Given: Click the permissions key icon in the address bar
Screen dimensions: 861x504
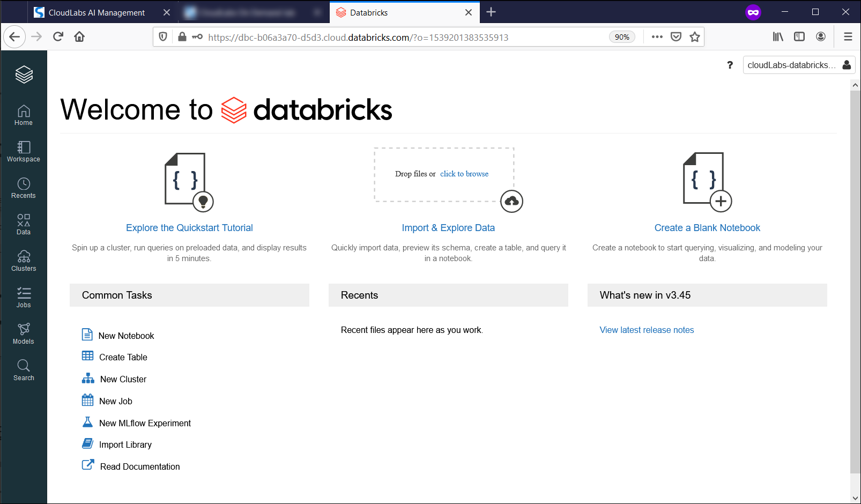Looking at the screenshot, I should (x=197, y=37).
